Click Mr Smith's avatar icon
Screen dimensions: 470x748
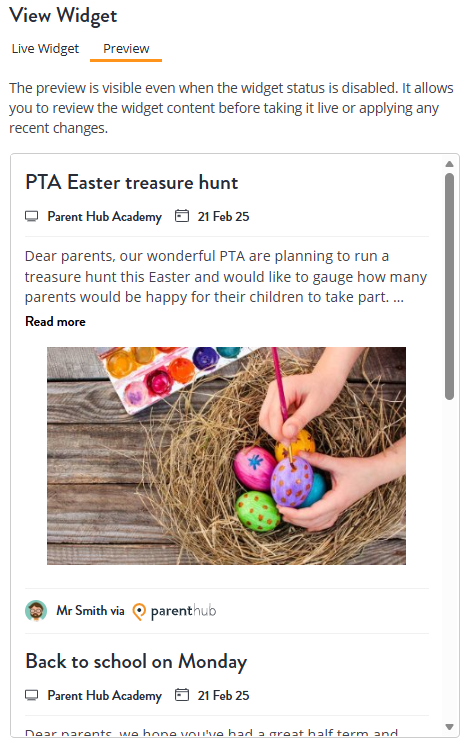coord(36,611)
